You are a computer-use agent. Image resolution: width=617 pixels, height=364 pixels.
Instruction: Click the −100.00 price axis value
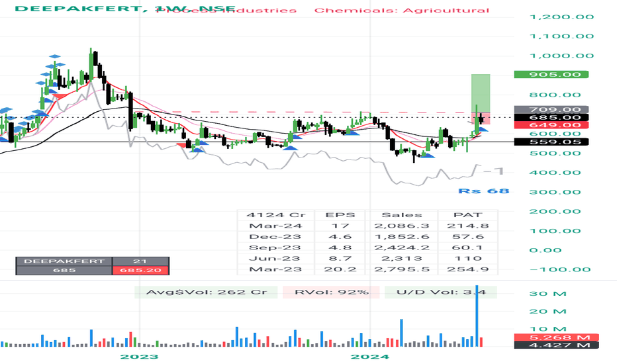[x=560, y=269]
